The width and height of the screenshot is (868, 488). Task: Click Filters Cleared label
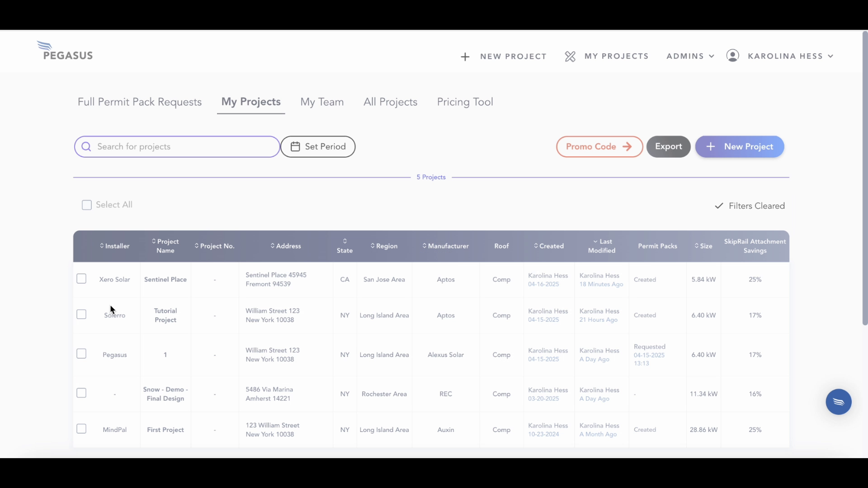pyautogui.click(x=756, y=206)
